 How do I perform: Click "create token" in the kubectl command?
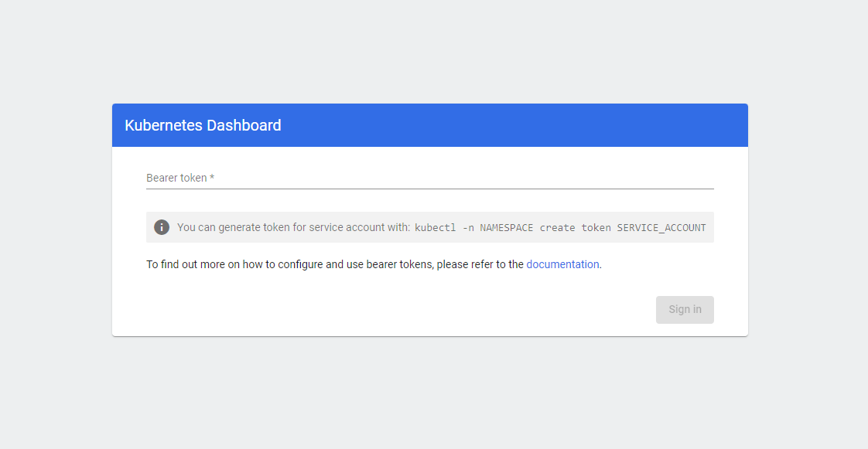point(575,228)
